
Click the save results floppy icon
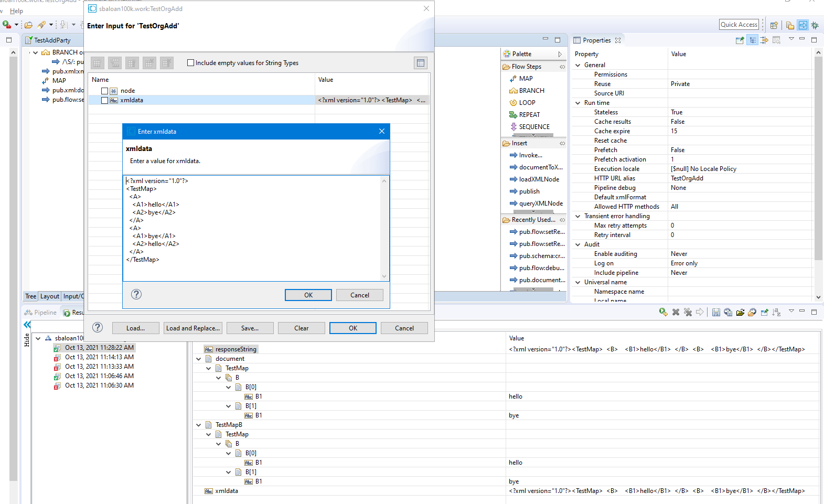click(716, 312)
